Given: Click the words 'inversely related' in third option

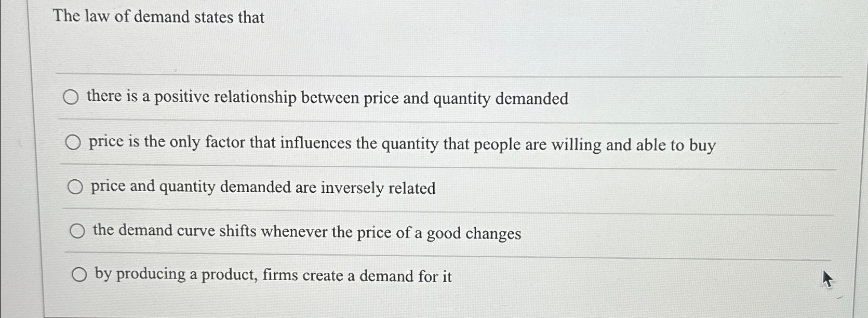Looking at the screenshot, I should click(x=378, y=188).
